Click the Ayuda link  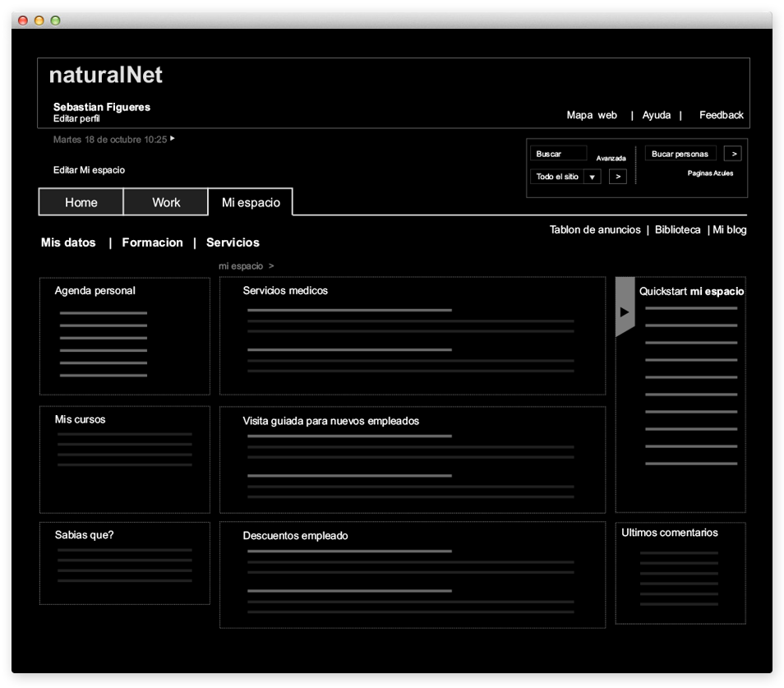click(x=656, y=115)
